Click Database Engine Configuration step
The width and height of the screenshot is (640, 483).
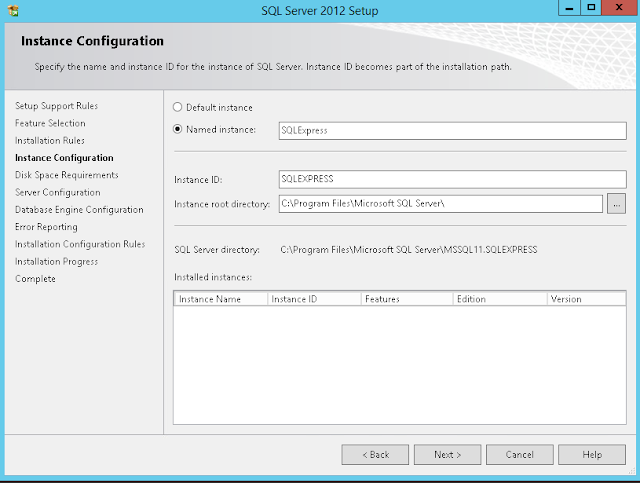79,209
